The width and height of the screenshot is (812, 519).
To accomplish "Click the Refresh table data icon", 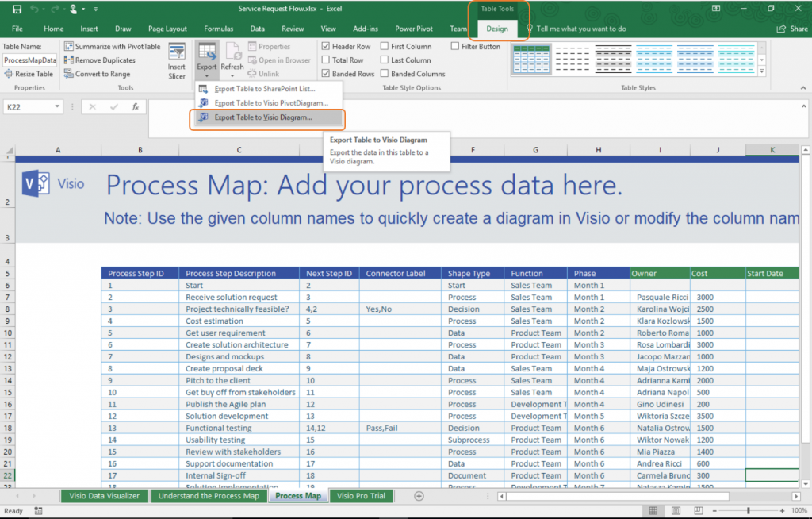I will [232, 57].
